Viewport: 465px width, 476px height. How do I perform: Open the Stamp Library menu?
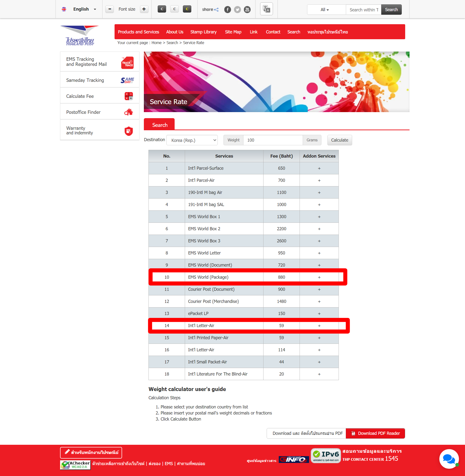(203, 32)
